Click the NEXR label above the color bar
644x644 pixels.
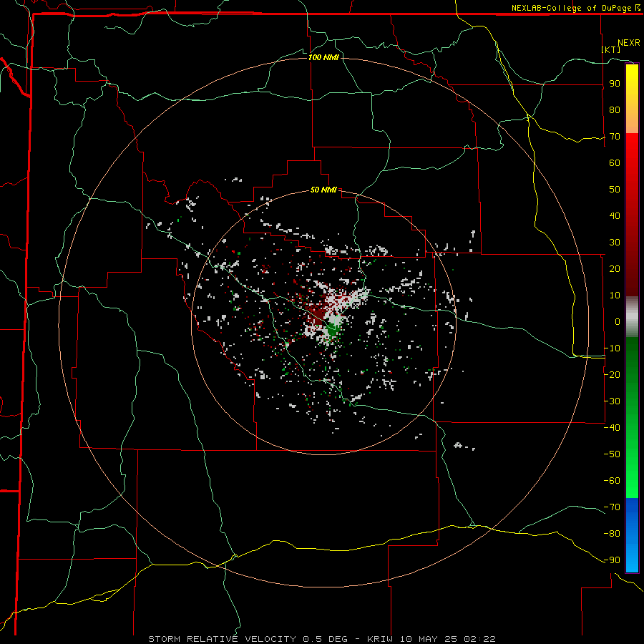tap(629, 43)
